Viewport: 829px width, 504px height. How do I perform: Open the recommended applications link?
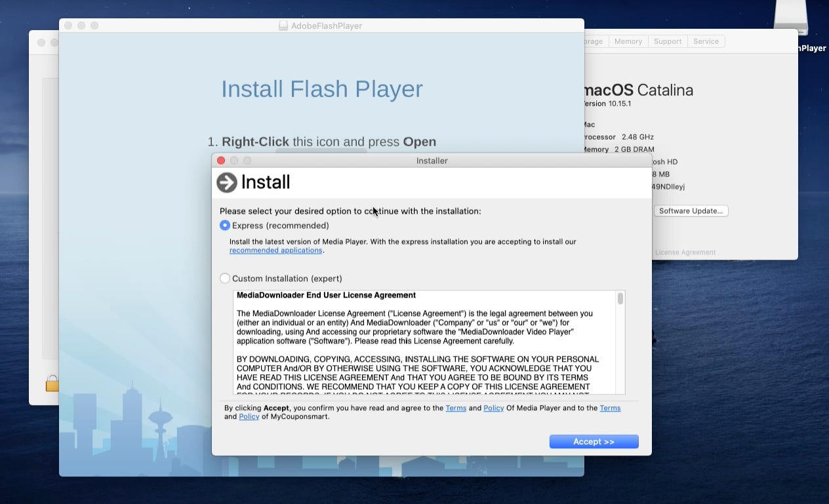click(275, 250)
